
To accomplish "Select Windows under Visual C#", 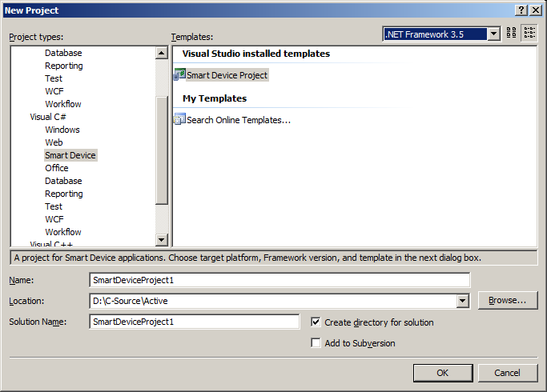I will click(x=62, y=130).
